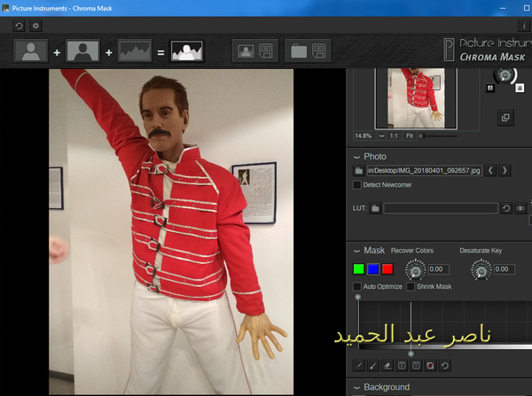
Task: Click the Desaturate Key 0.00 value field
Action: (x=505, y=269)
